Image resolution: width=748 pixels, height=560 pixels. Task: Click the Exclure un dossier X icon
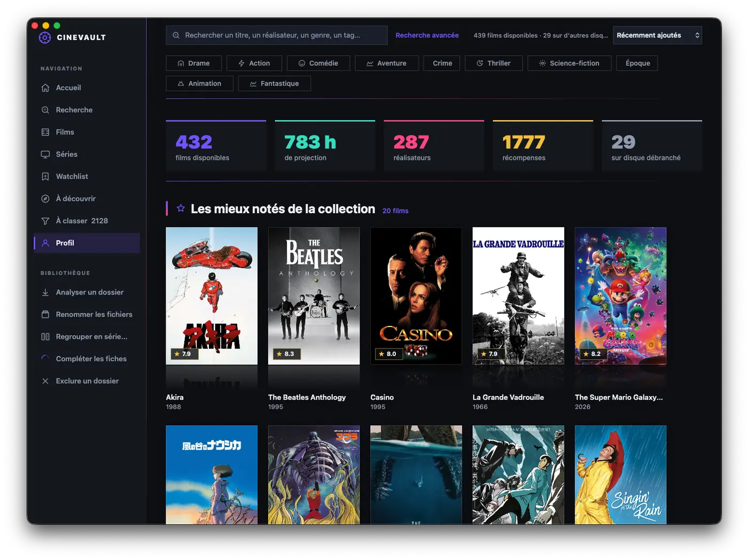(45, 381)
